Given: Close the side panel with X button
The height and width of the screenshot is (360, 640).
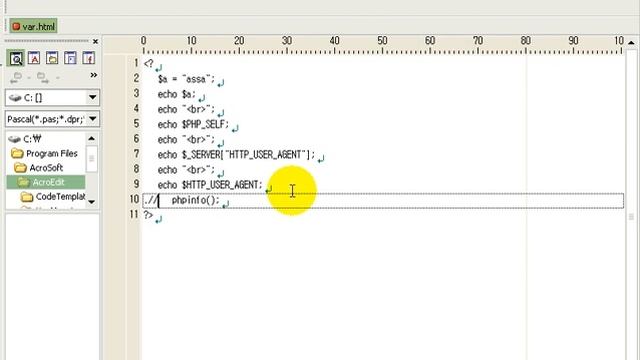Looking at the screenshot, I should click(x=96, y=42).
